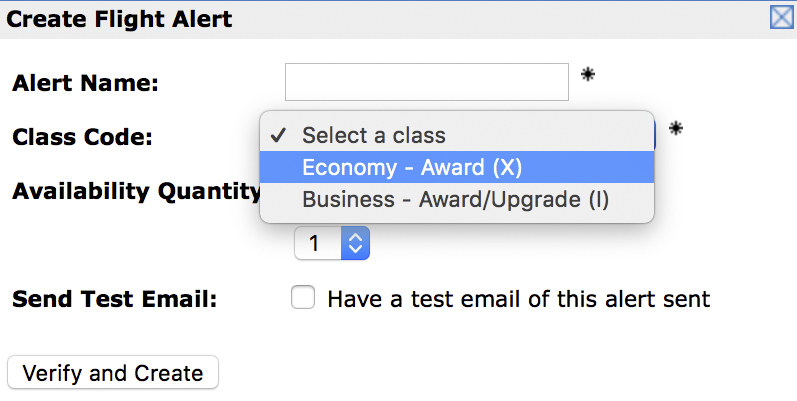The height and width of the screenshot is (401, 797).
Task: Click the Alert Name label
Action: [x=85, y=83]
